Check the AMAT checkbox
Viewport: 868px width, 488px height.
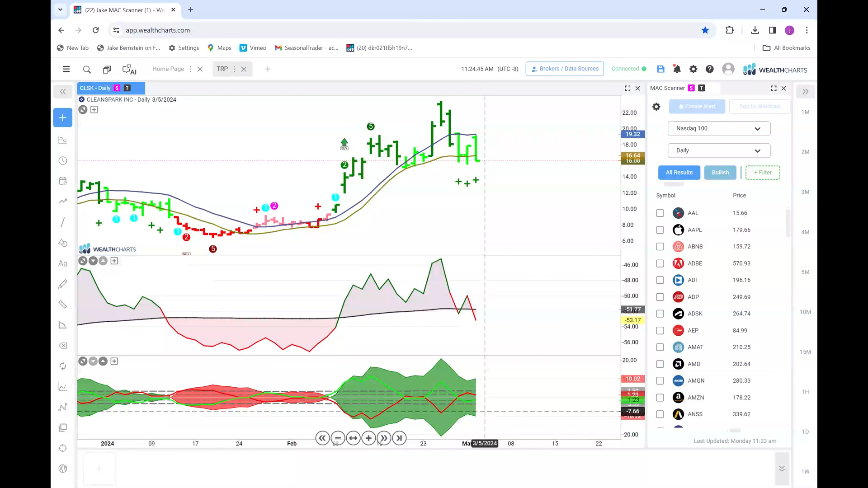pyautogui.click(x=660, y=347)
